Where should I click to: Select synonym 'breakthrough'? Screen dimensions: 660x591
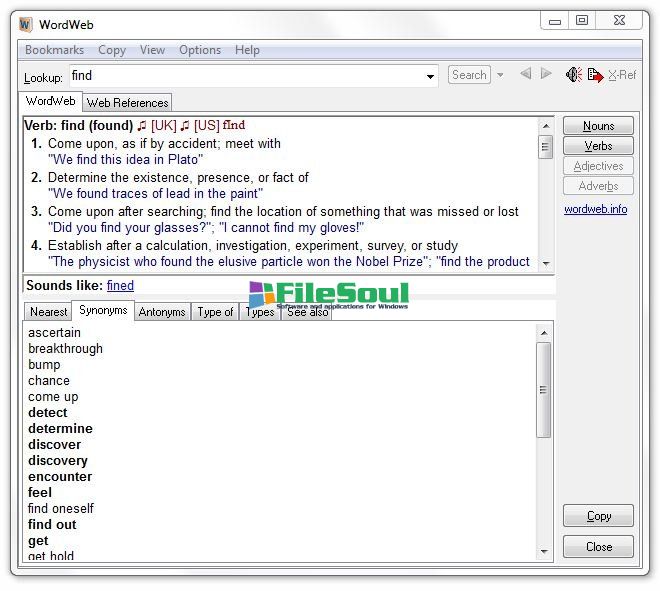[x=65, y=349]
